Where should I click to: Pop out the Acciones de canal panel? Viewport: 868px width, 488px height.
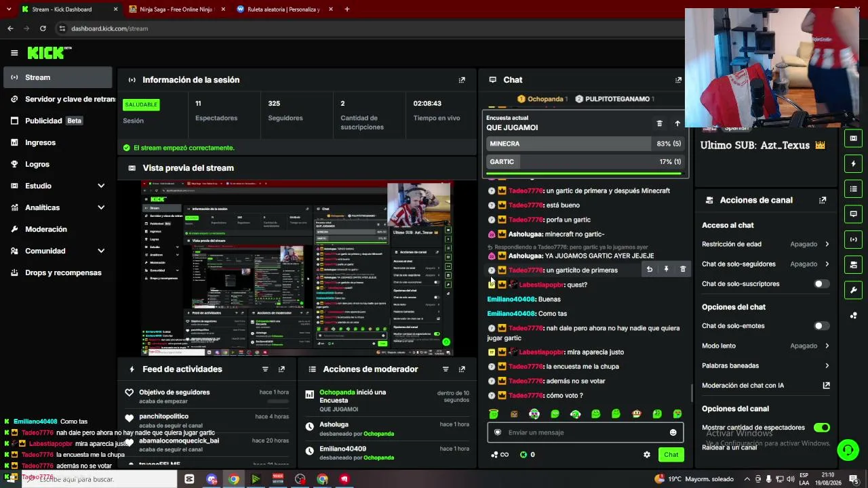pos(823,201)
